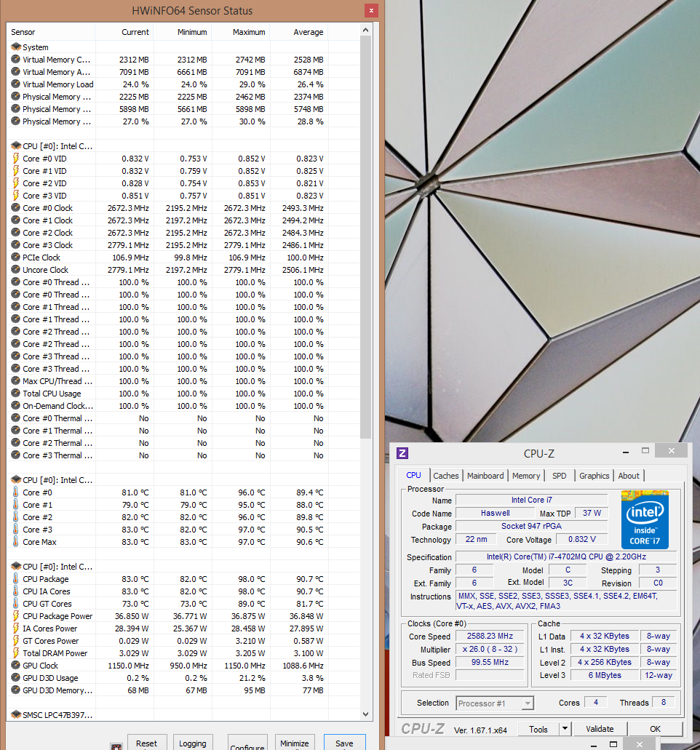Select the Core #0 Clock sensor icon
The height and width of the screenshot is (750, 700).
pos(16,208)
